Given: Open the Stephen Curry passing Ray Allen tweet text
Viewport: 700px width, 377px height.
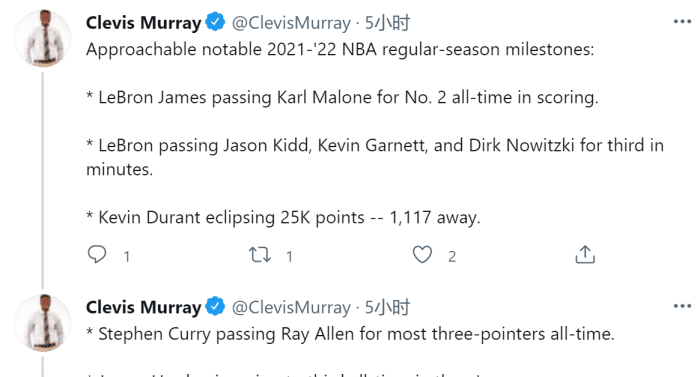Looking at the screenshot, I should [350, 334].
